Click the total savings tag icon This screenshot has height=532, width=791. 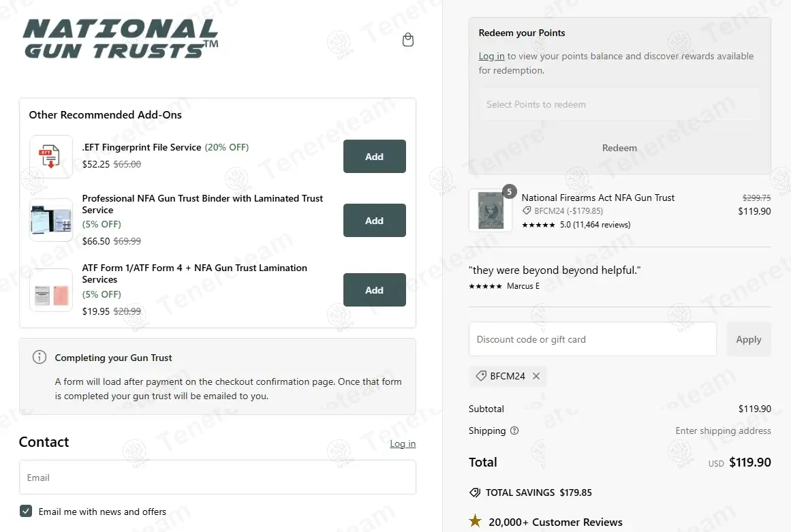(475, 492)
